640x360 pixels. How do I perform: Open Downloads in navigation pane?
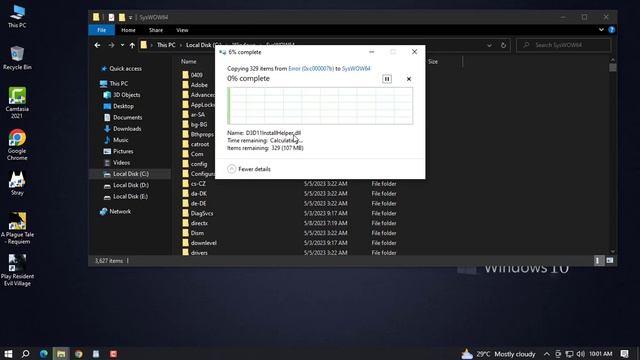122,129
